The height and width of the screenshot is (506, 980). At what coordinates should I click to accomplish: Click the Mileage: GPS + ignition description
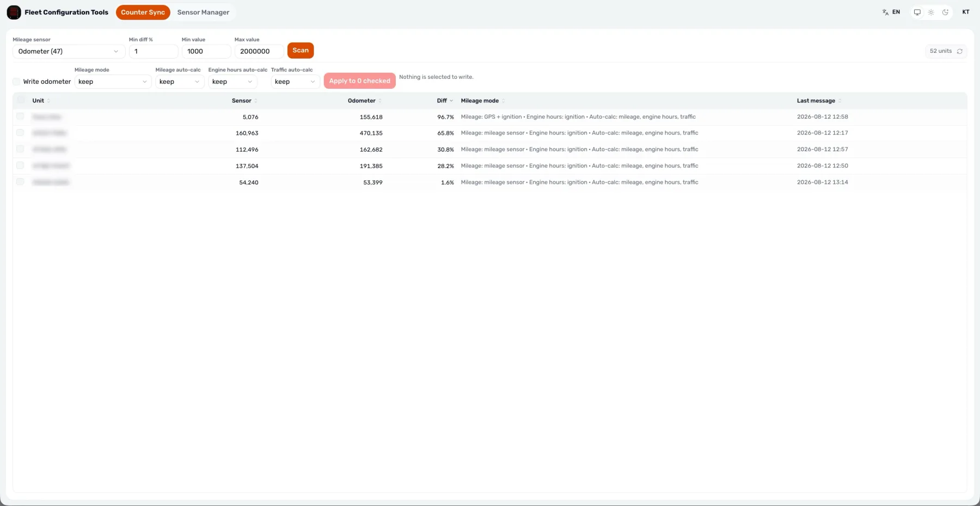click(x=578, y=117)
